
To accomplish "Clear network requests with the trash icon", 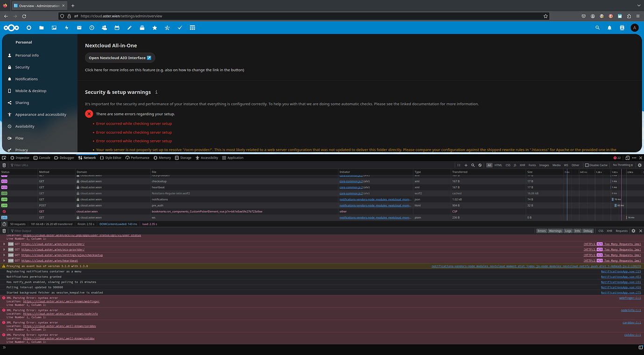I will pyautogui.click(x=4, y=165).
